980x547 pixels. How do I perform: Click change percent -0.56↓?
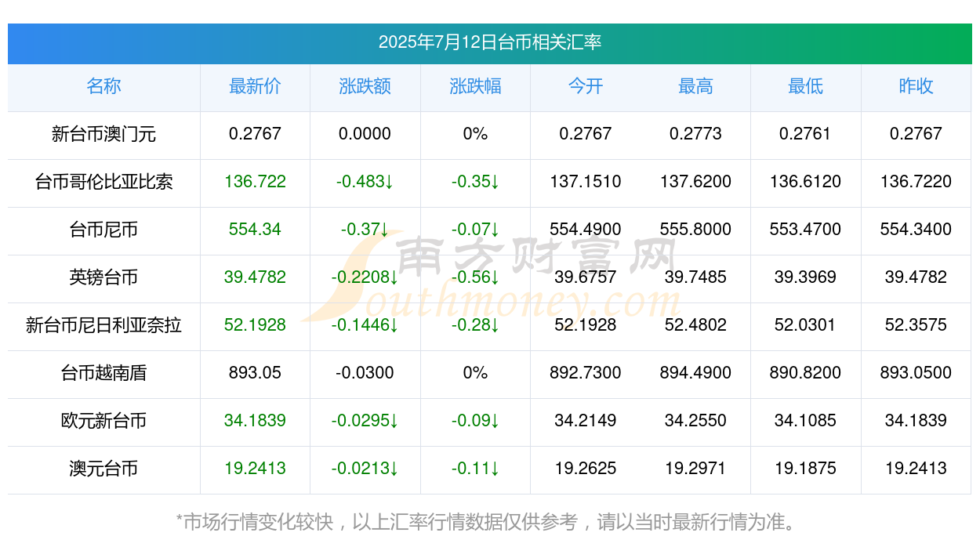click(475, 277)
